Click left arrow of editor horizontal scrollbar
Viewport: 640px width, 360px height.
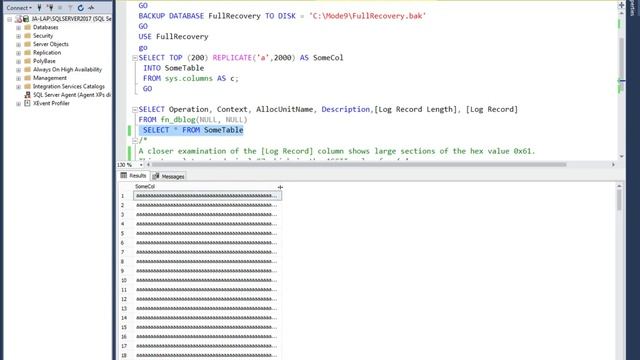(x=149, y=164)
